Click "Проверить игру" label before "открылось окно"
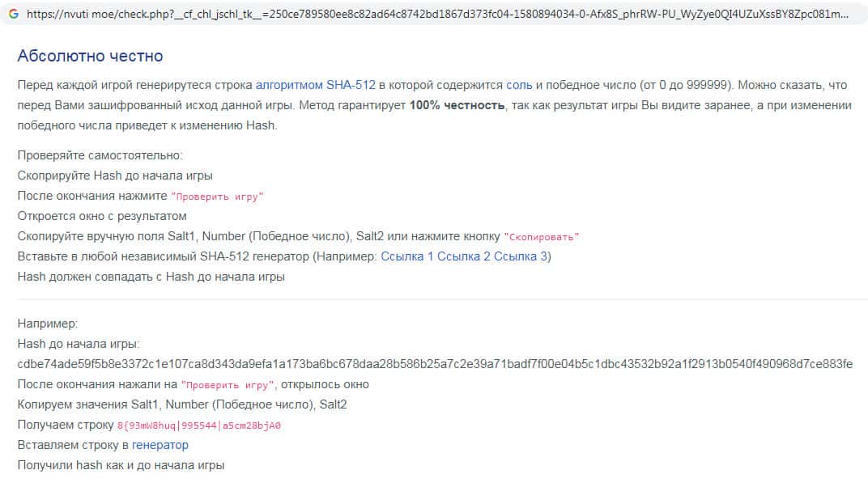Viewport: 868px width, 491px height. click(228, 385)
